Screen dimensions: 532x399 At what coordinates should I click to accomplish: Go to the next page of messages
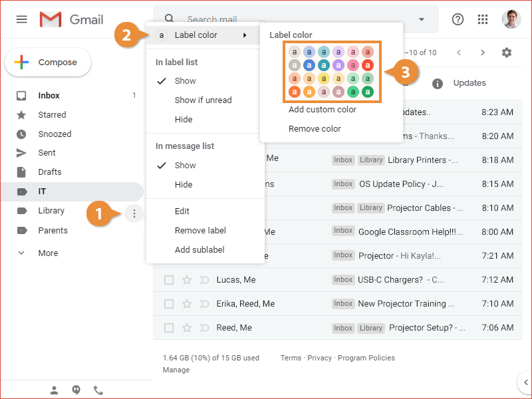[483, 53]
